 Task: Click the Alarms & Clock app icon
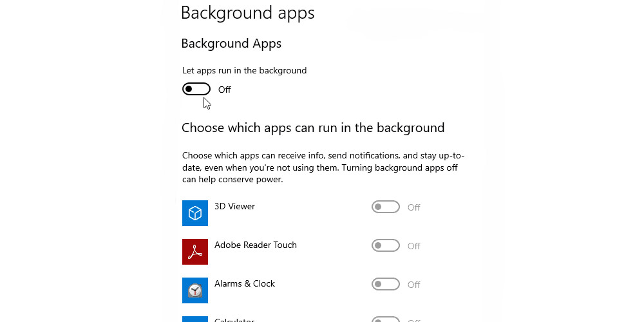tap(195, 290)
